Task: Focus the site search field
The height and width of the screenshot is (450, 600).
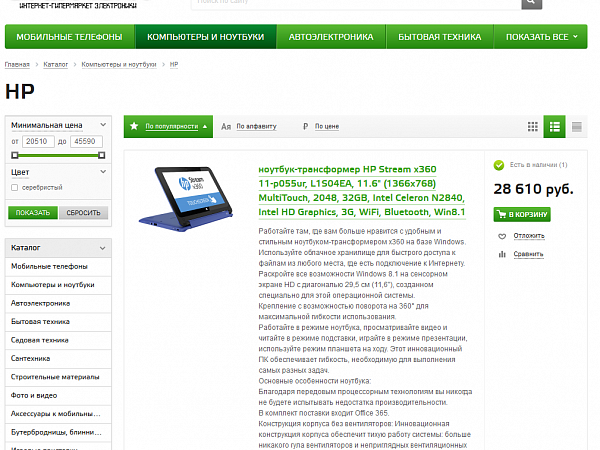Action: click(356, 4)
